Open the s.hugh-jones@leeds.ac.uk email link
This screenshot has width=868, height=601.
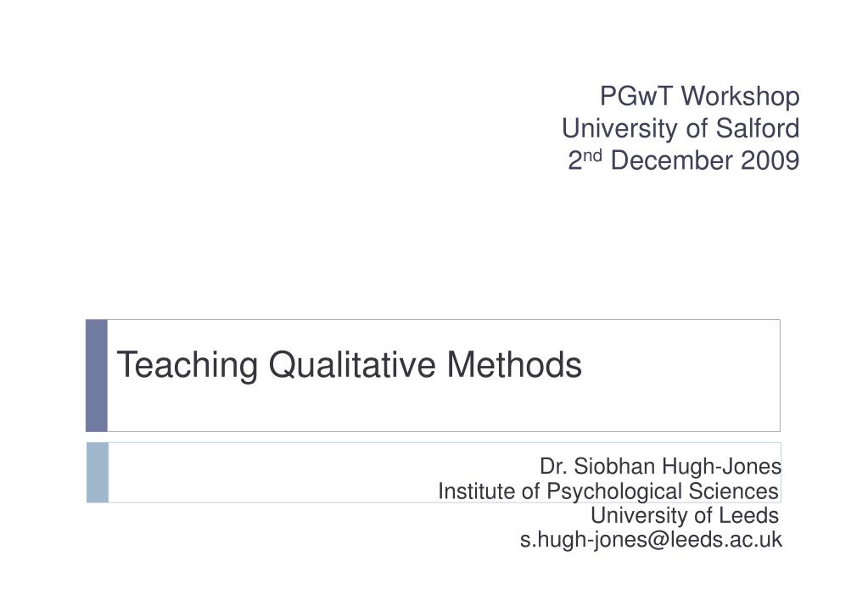click(651, 540)
